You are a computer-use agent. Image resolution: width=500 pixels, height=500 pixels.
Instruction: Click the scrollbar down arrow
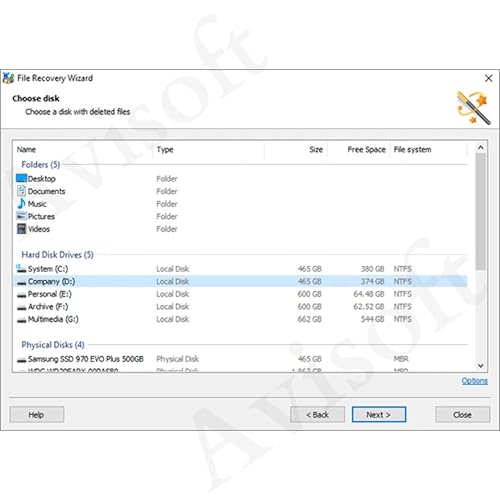click(x=480, y=366)
